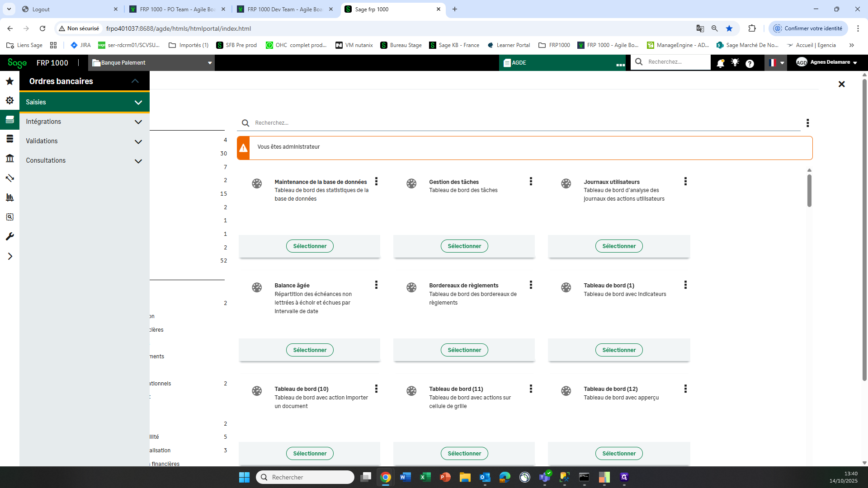Screen dimensions: 868x488
Task: Focus the dashboard Recherchez search field
Action: pyautogui.click(x=524, y=123)
